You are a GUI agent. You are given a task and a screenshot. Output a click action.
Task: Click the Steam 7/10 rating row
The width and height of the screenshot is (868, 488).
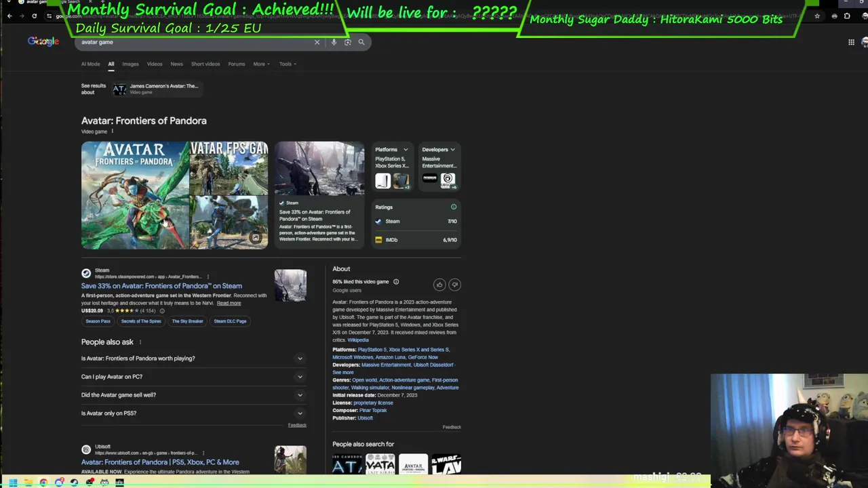pyautogui.click(x=416, y=222)
